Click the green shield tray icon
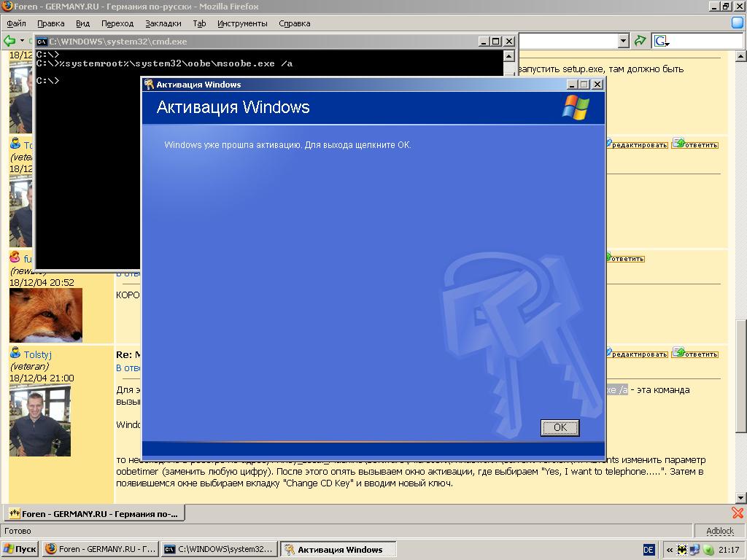 coord(708,550)
